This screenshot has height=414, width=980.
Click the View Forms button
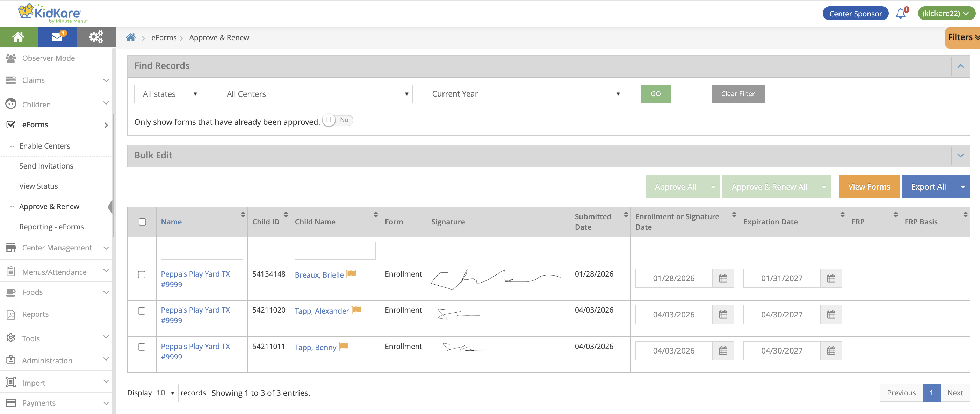[869, 187]
